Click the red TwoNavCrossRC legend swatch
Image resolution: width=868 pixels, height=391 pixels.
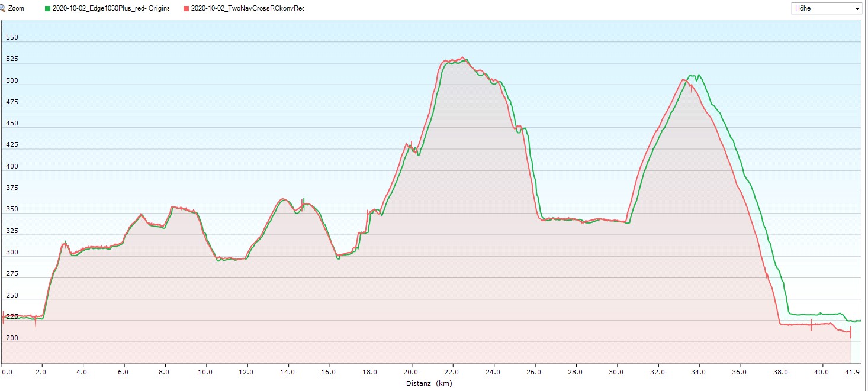pyautogui.click(x=187, y=8)
